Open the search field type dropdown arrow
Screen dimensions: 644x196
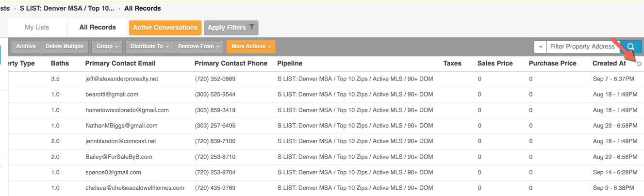pos(540,47)
